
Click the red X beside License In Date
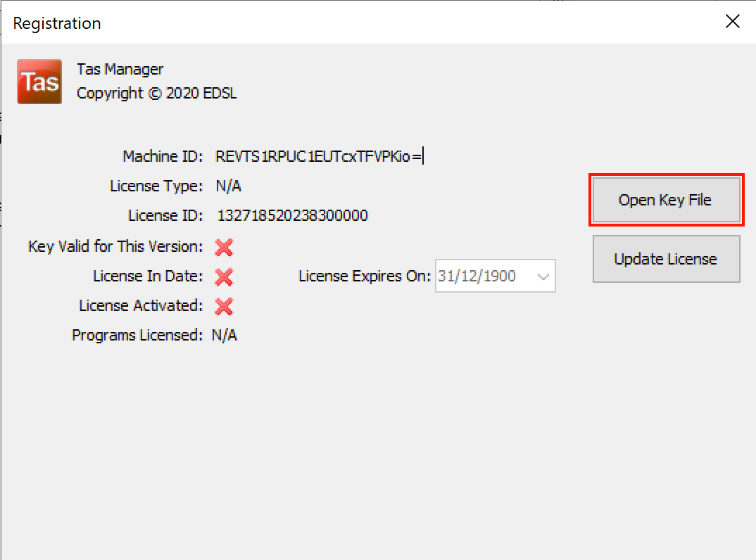click(225, 277)
